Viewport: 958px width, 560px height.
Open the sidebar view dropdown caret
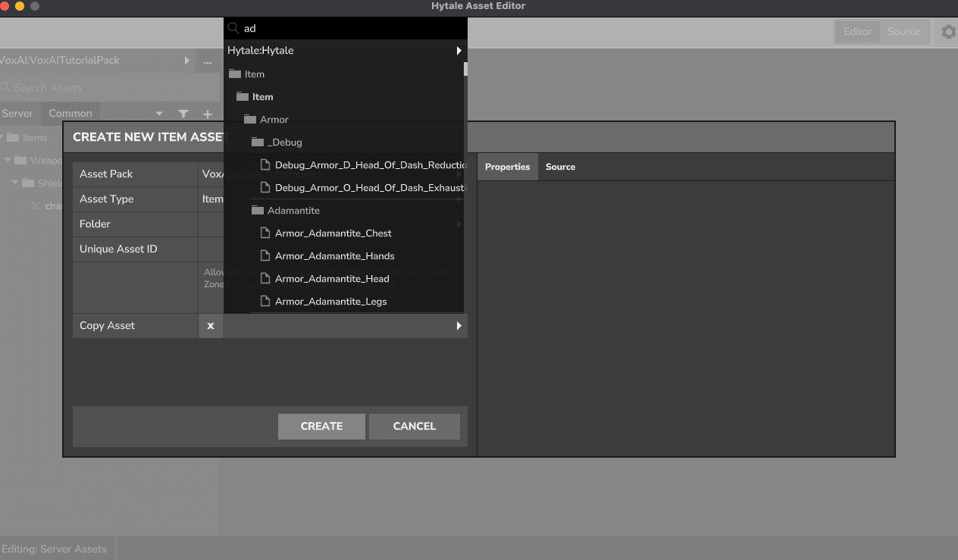tap(159, 114)
